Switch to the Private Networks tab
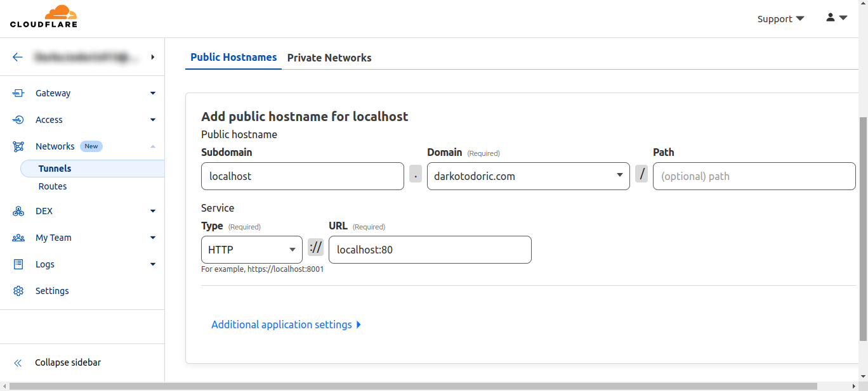868x391 pixels. [329, 58]
